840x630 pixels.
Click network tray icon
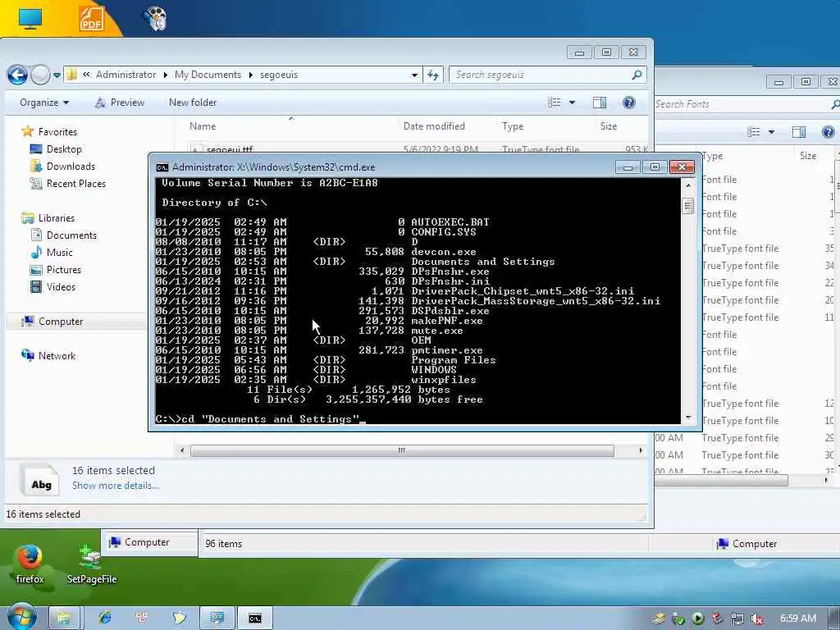(x=737, y=619)
